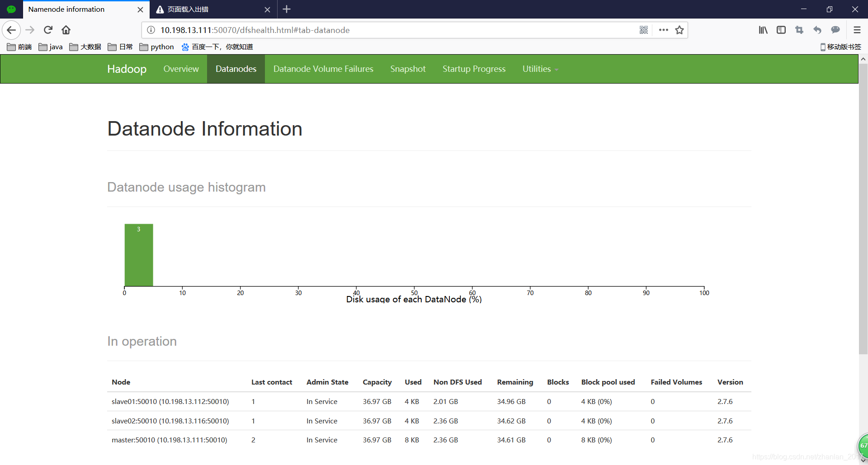Image resolution: width=868 pixels, height=465 pixels.
Task: Open page actions three-dots menu
Action: coord(664,30)
